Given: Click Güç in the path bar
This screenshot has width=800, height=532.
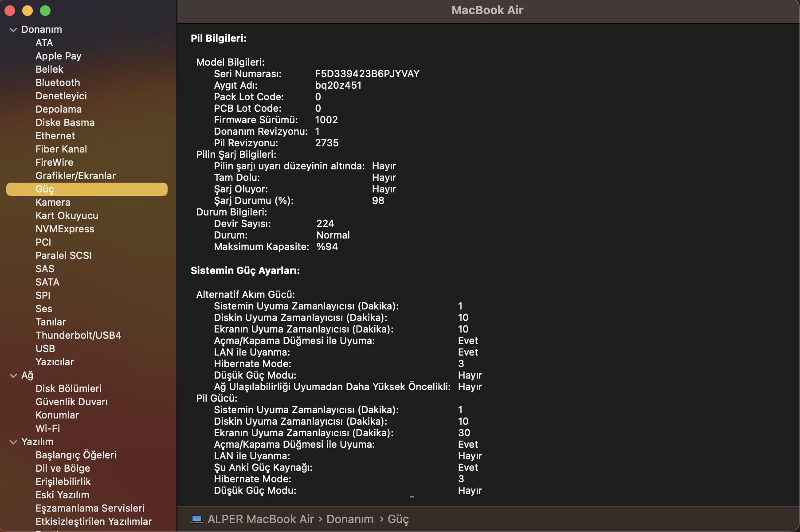Looking at the screenshot, I should [x=398, y=519].
